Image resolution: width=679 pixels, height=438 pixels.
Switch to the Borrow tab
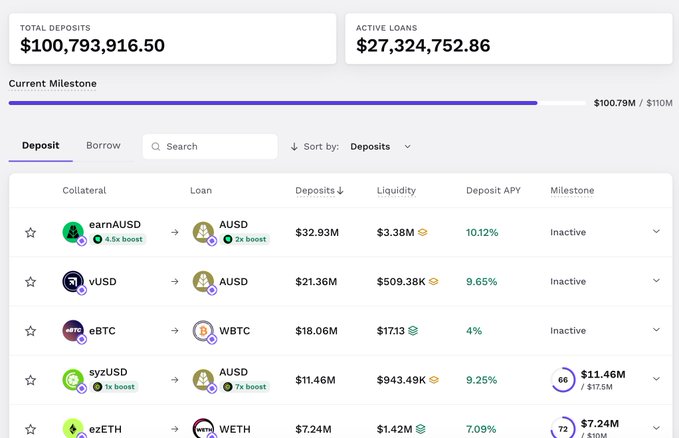(103, 146)
